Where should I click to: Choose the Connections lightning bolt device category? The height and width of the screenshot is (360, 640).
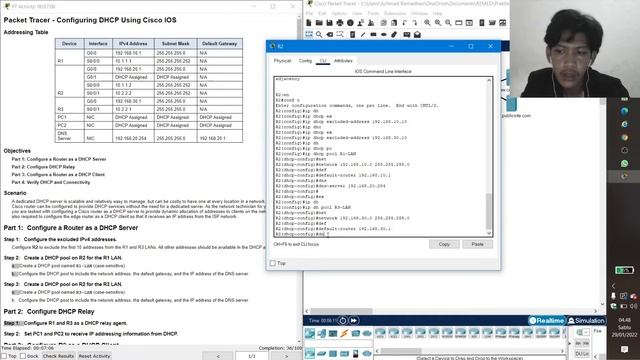pos(344,333)
